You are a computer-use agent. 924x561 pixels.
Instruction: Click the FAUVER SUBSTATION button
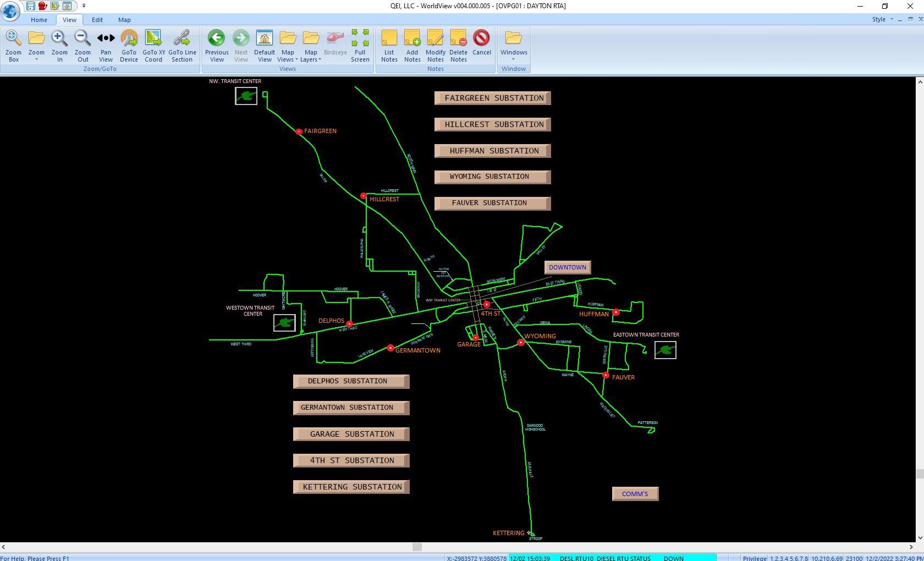(493, 203)
